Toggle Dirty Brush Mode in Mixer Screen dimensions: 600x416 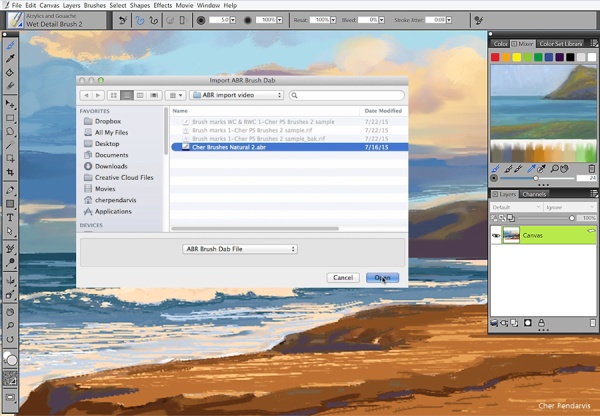pyautogui.click(x=495, y=168)
